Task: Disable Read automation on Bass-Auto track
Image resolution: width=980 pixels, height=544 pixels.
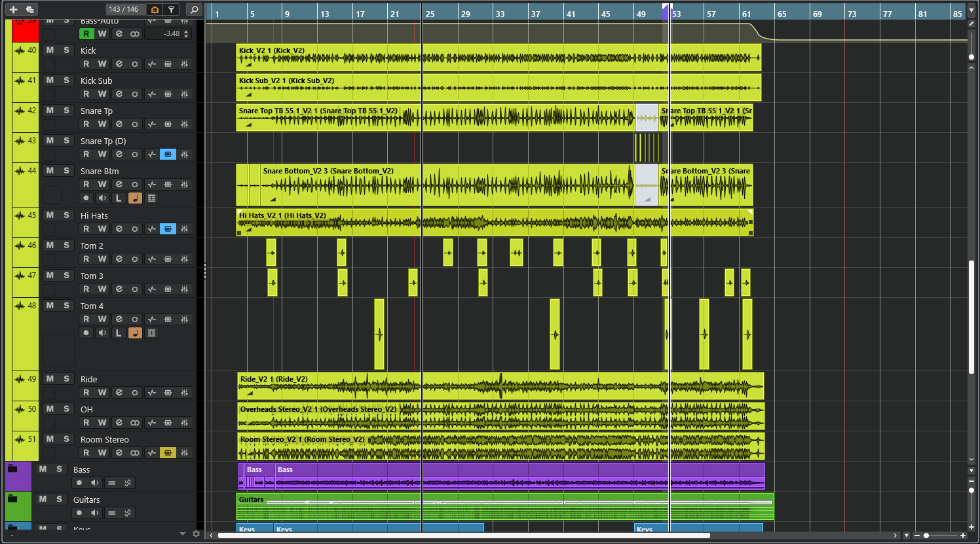Action: click(x=86, y=34)
